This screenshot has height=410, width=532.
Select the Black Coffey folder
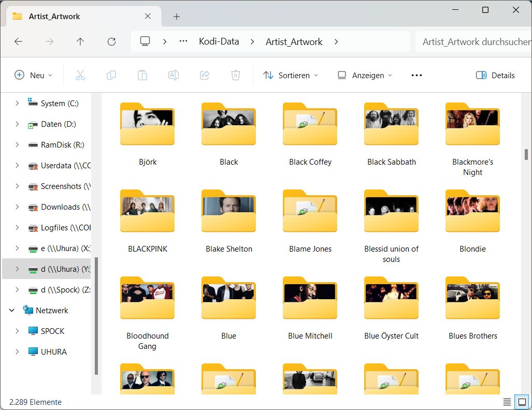[x=310, y=134]
